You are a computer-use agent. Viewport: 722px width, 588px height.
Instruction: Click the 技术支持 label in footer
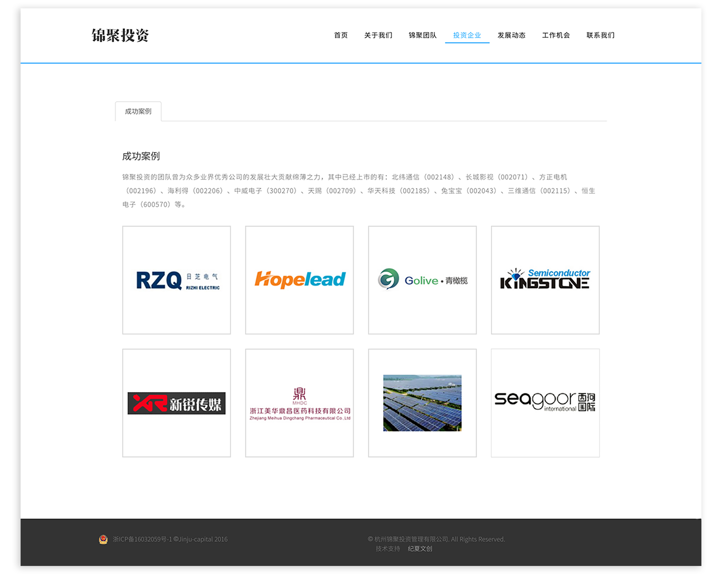pos(388,549)
